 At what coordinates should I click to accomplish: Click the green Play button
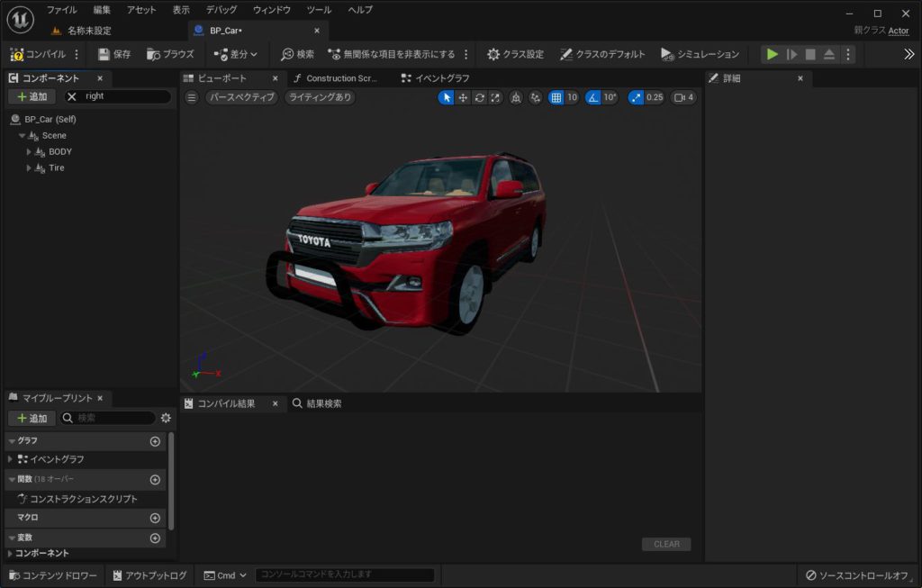click(x=772, y=54)
